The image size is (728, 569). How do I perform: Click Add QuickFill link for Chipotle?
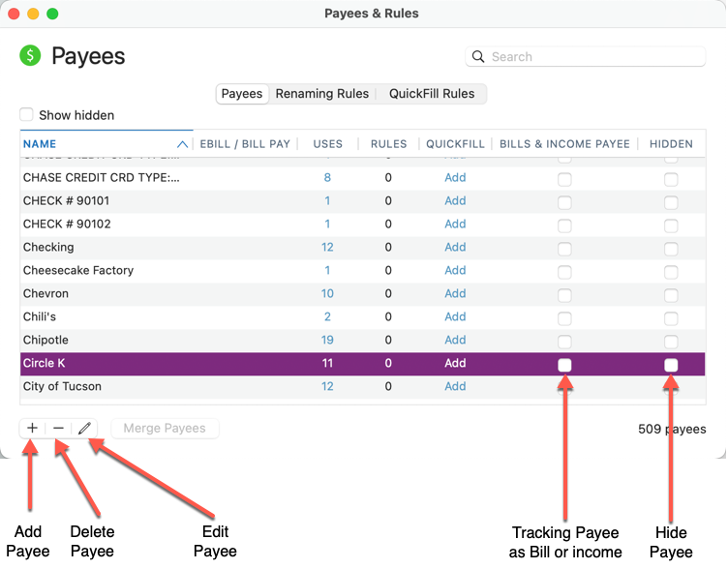point(455,341)
